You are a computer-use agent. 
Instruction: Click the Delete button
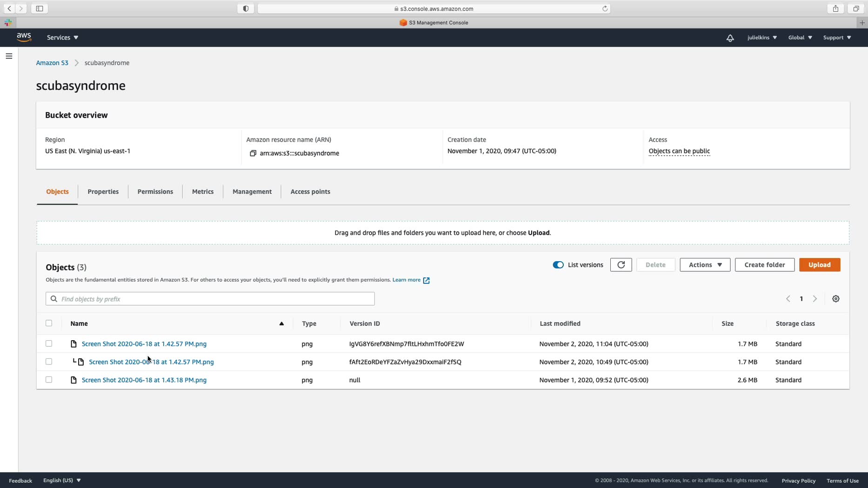655,265
